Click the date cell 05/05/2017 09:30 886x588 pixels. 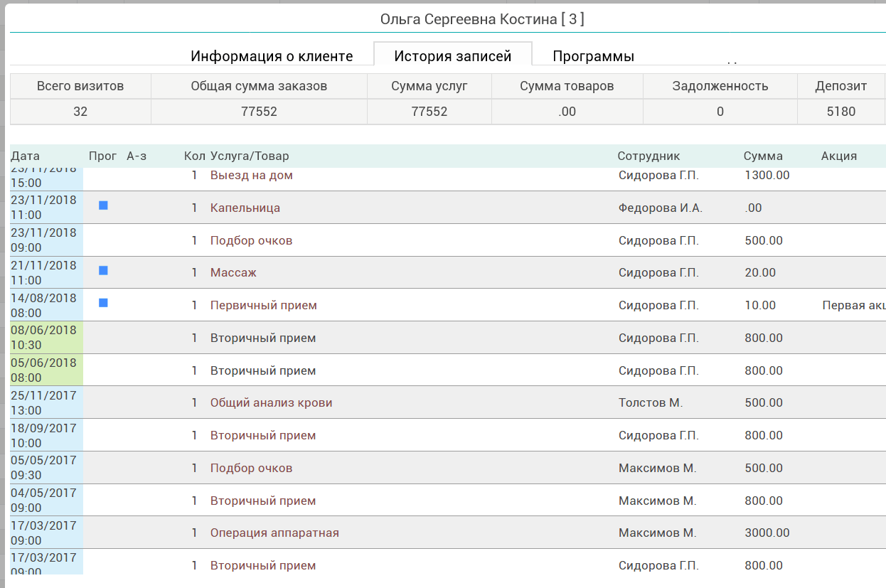pyautogui.click(x=47, y=468)
